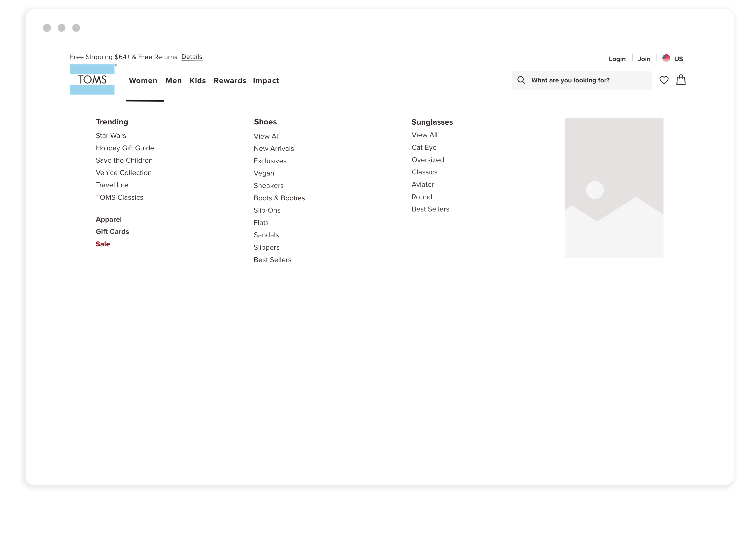Click the US flag icon
756x538 pixels.
coord(666,58)
